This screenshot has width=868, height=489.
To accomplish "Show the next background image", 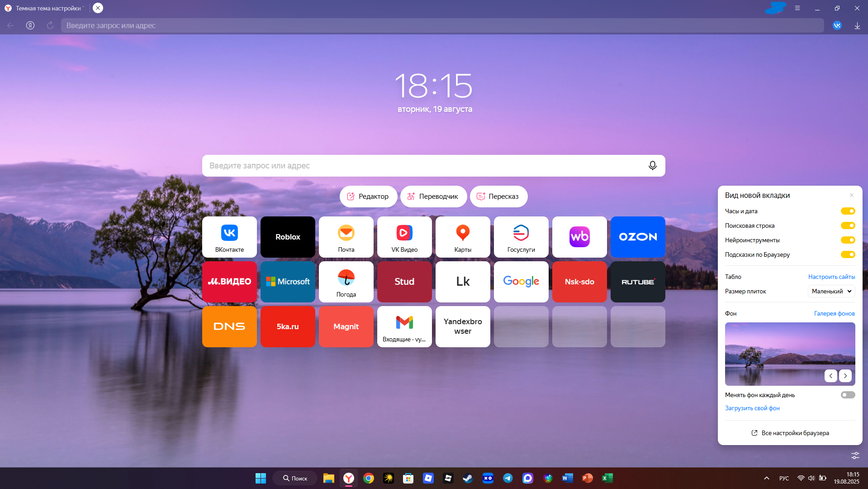I will coord(845,376).
